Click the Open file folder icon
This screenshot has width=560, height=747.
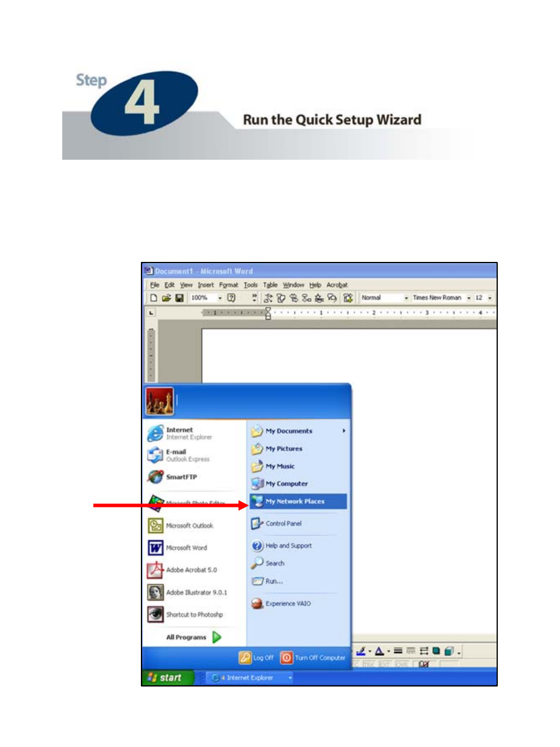[167, 298]
